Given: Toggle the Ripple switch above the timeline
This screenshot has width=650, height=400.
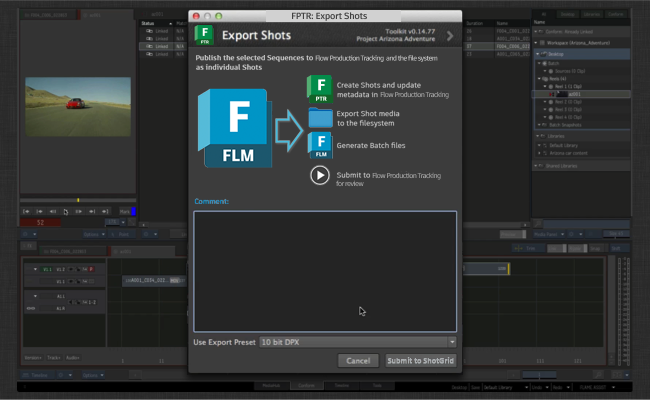Looking at the screenshot, I should click(x=577, y=248).
